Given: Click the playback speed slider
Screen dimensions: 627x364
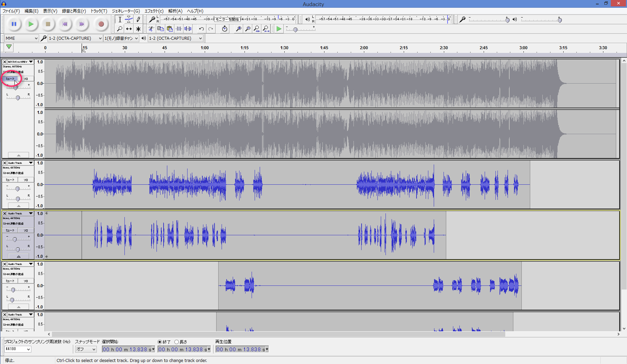Looking at the screenshot, I should click(300, 29).
